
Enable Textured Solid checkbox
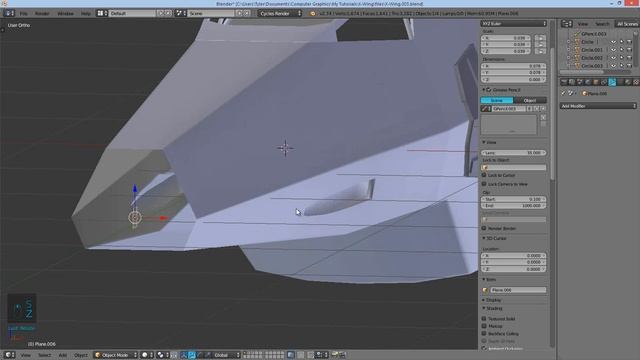484,319
